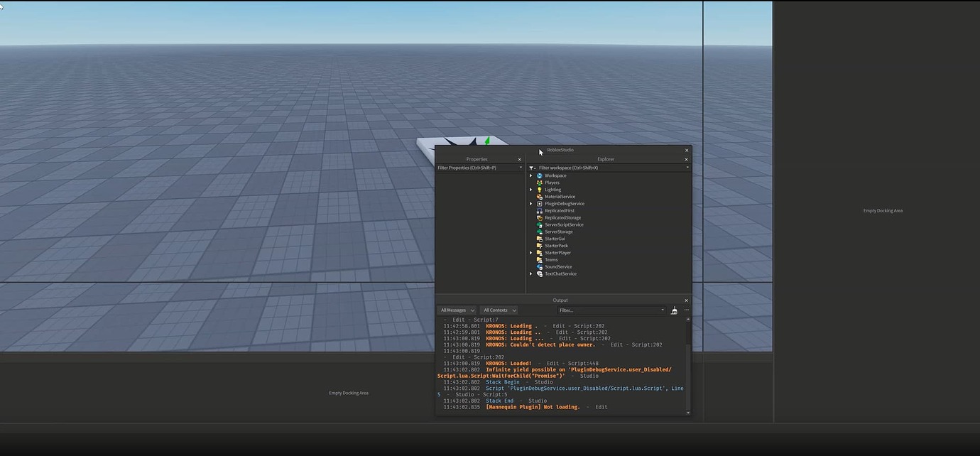The image size is (980, 456).
Task: Click the Players icon in Explorer
Action: (x=540, y=183)
